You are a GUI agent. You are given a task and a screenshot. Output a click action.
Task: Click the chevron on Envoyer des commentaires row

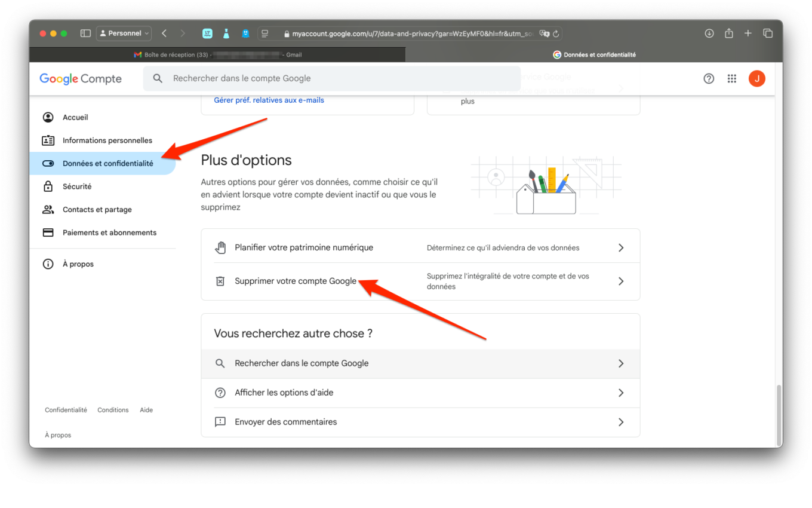click(x=621, y=422)
